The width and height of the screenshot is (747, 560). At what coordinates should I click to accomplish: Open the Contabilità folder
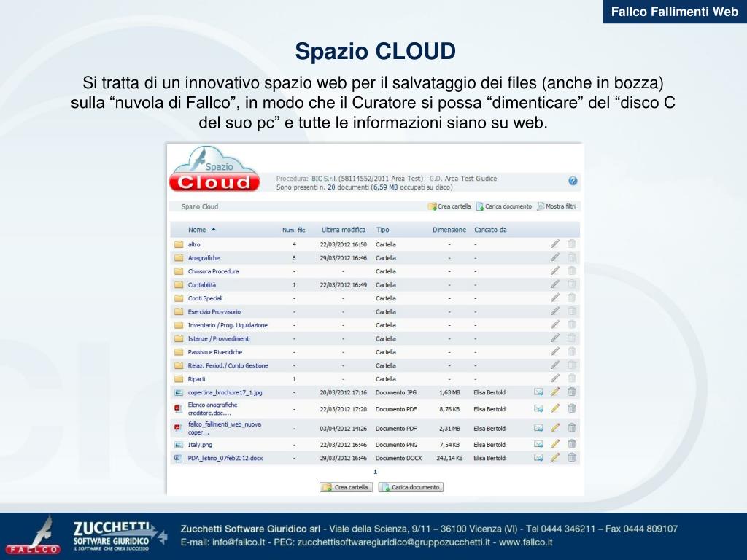point(201,285)
